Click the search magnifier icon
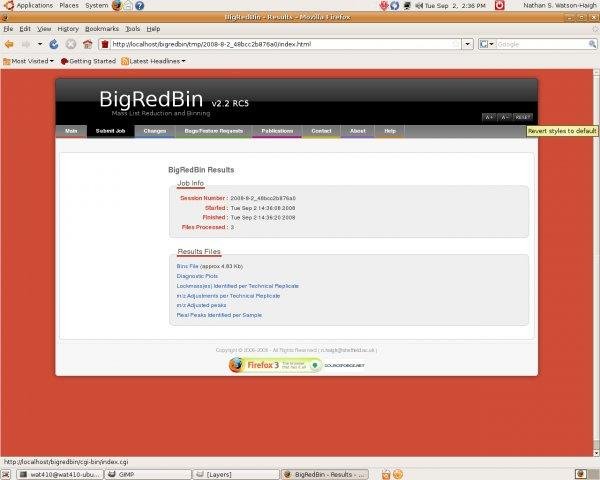 tap(592, 44)
